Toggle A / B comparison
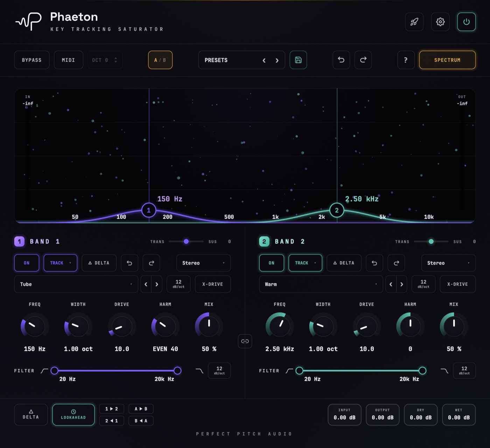The image size is (490, 448). [x=160, y=60]
